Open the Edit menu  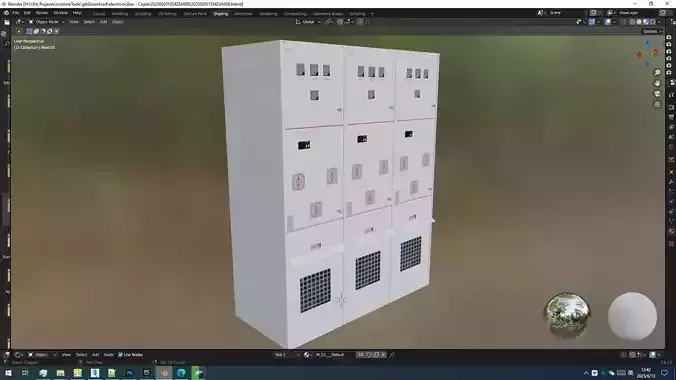coord(27,13)
